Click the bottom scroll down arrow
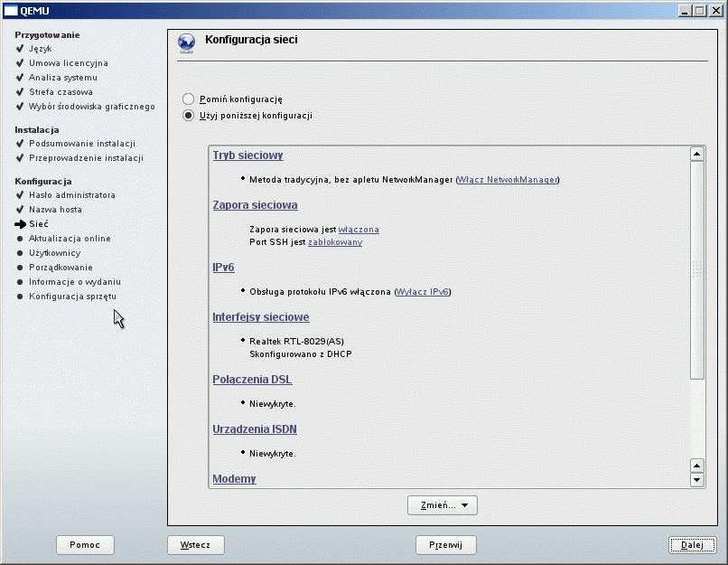 tap(696, 480)
